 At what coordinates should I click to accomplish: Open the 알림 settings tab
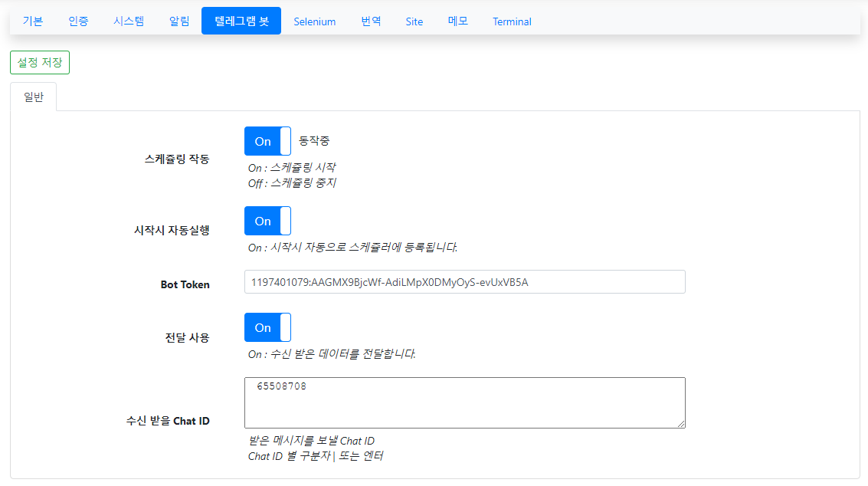[179, 21]
